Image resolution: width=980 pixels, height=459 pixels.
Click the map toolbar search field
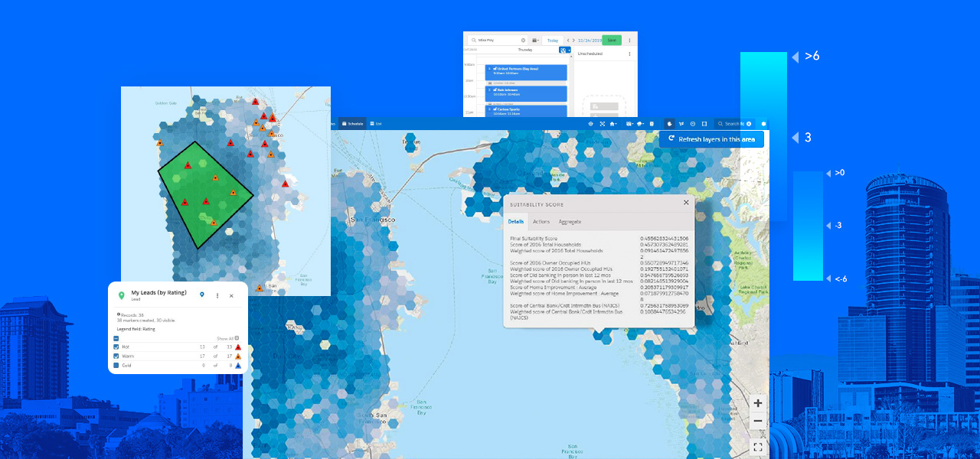(735, 124)
